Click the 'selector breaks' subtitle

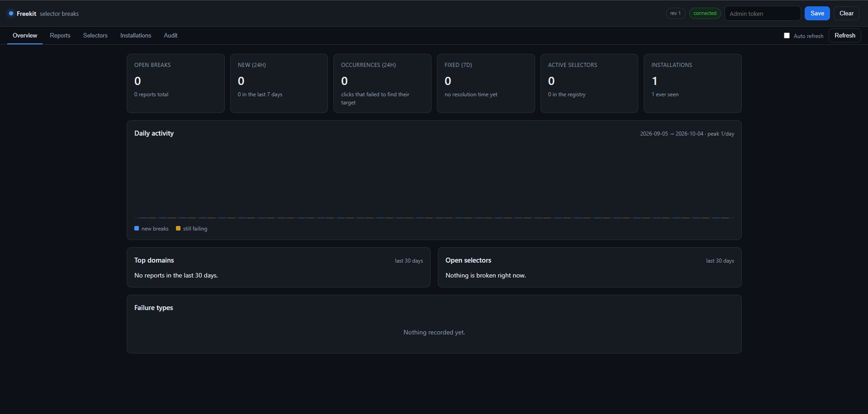(x=59, y=14)
